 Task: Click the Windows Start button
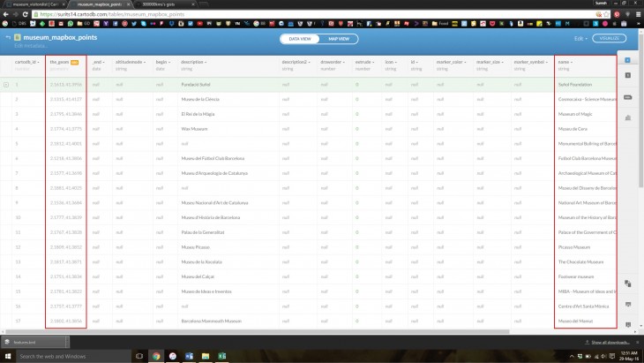coord(7,356)
